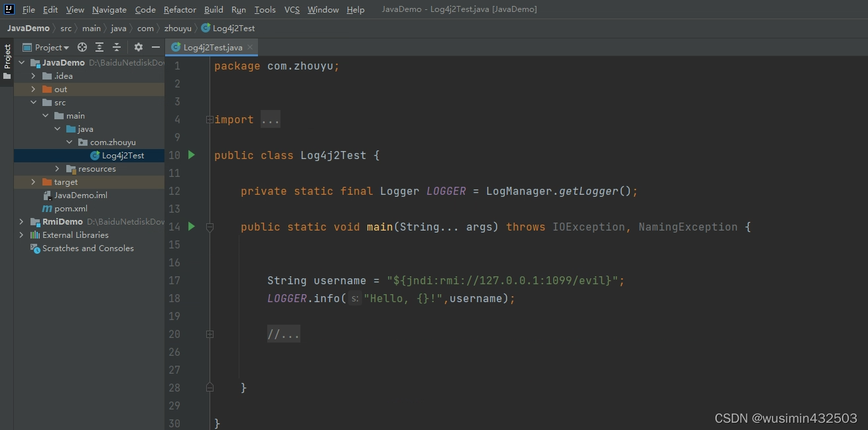Expand the target folder arrow
The image size is (868, 430).
[x=33, y=182]
